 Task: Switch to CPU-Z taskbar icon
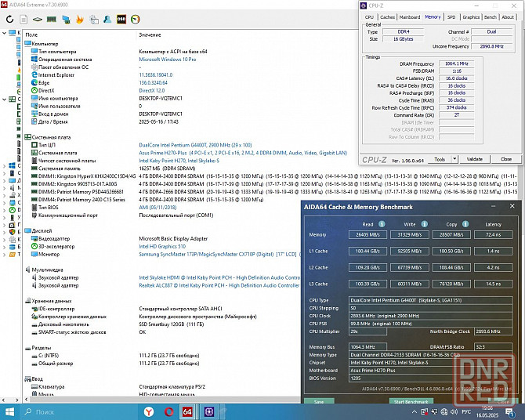point(209,411)
